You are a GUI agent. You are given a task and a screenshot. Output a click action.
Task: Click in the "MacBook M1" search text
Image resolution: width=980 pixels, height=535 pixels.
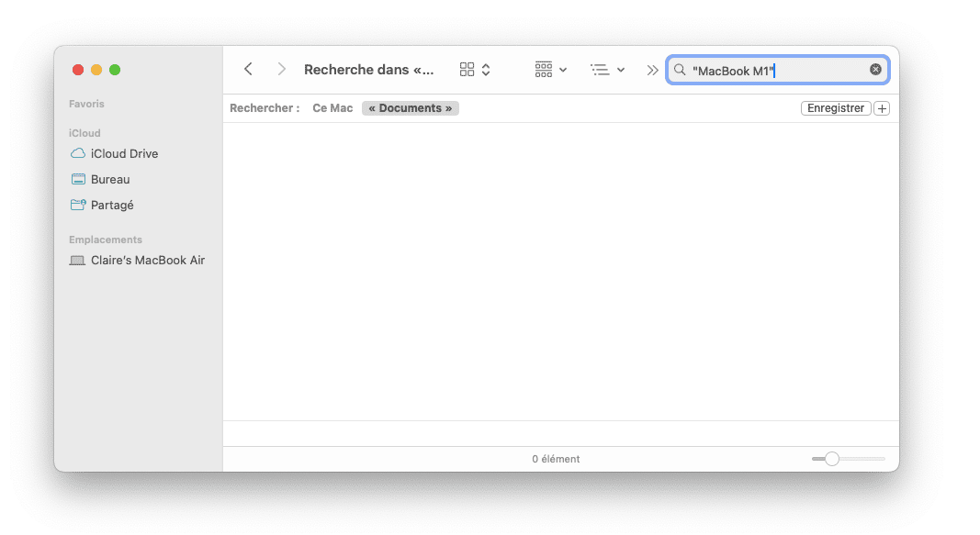pyautogui.click(x=733, y=71)
